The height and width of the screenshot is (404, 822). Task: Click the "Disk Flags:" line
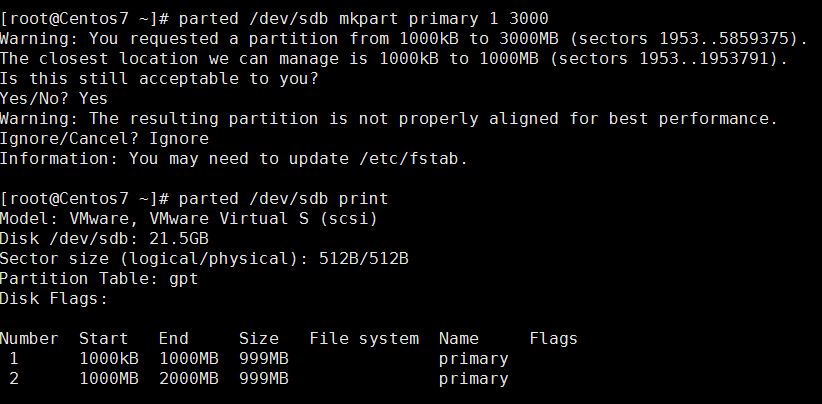tap(54, 298)
